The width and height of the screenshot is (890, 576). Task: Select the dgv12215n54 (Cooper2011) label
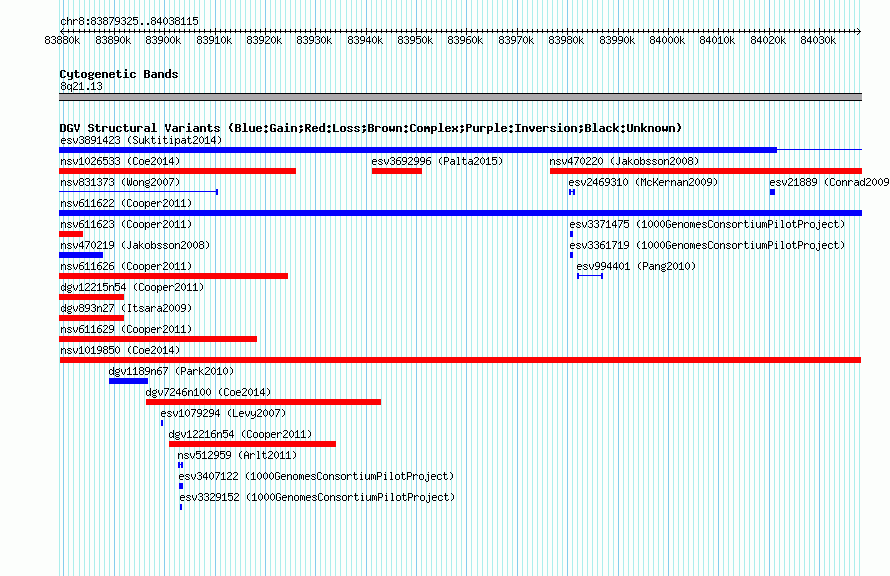(132, 287)
